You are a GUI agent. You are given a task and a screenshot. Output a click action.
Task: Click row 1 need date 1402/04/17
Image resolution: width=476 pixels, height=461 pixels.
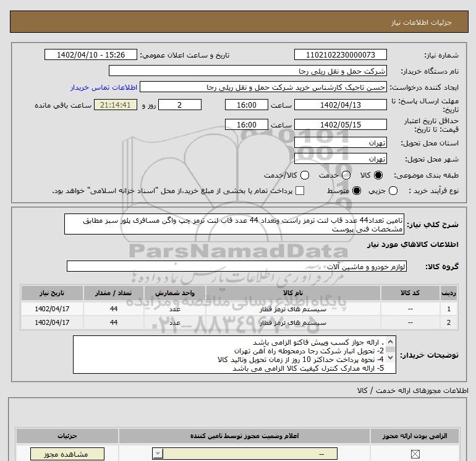point(52,309)
